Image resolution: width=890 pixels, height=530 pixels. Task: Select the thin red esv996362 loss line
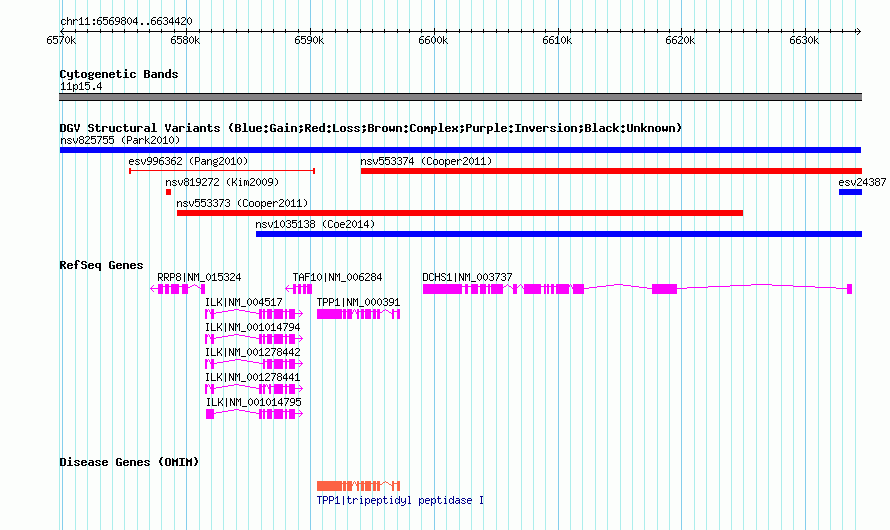222,171
